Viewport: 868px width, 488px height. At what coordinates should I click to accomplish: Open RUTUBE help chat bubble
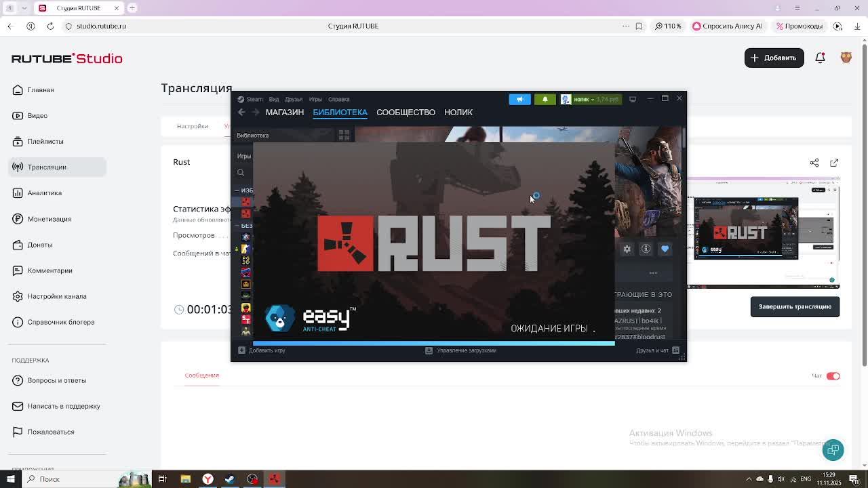(x=833, y=450)
